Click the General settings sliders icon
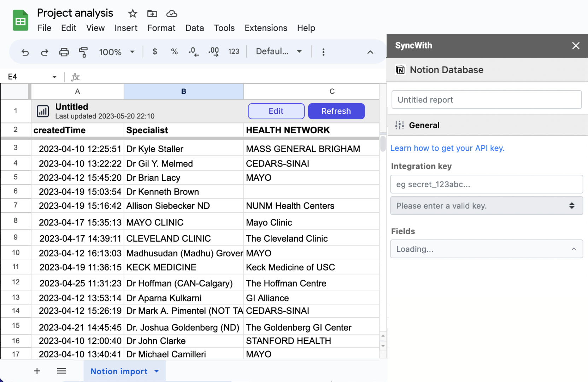The image size is (588, 382). (399, 125)
